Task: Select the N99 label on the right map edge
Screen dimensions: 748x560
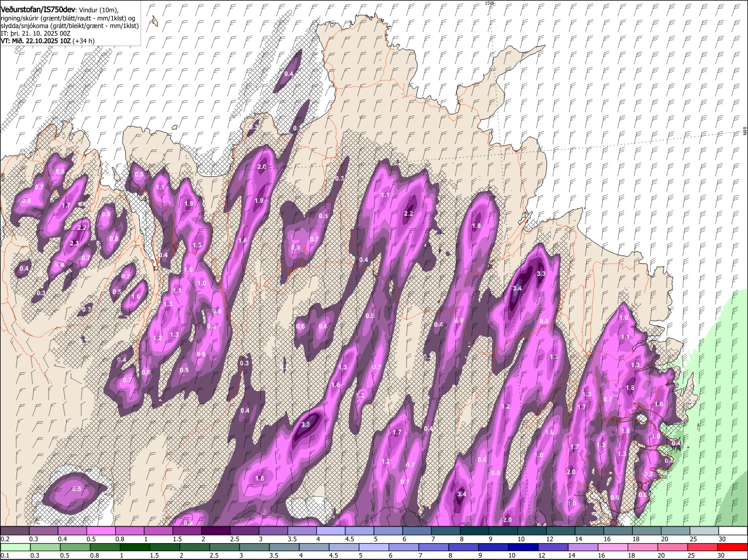Action: click(744, 132)
